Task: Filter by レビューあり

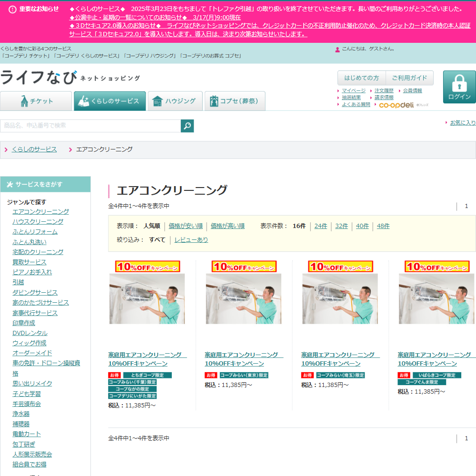Action: [x=191, y=240]
